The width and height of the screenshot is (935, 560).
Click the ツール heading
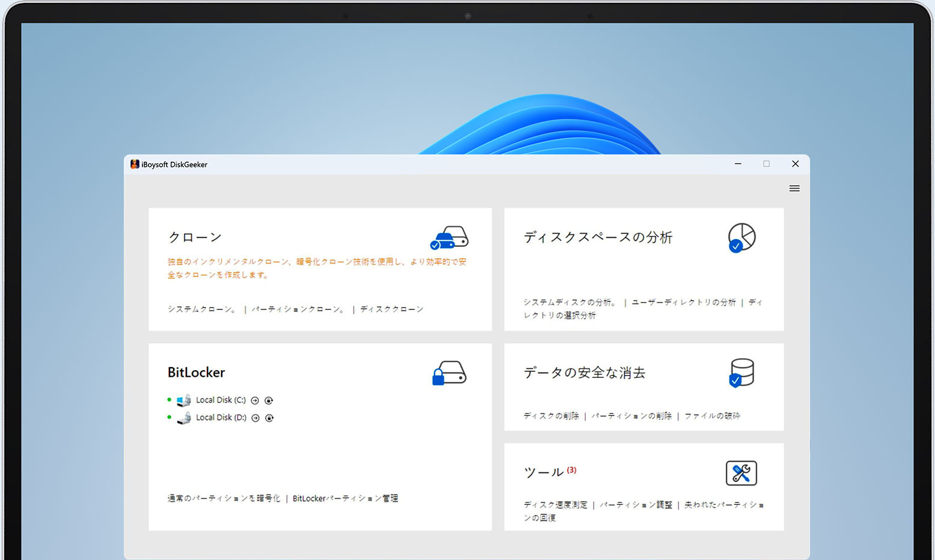click(543, 473)
